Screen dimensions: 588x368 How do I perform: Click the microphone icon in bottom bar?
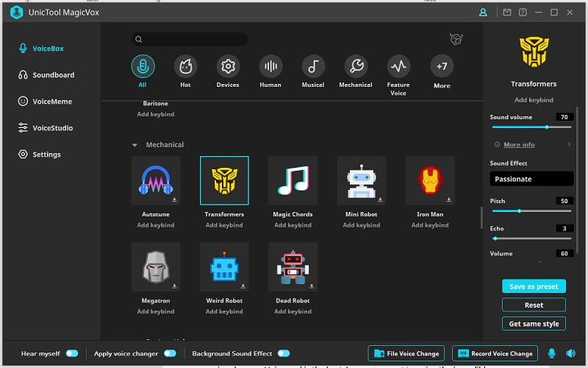551,354
